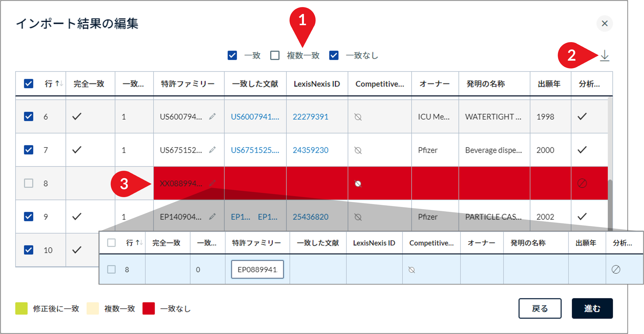Edit patent family US600794 with the pencil icon
Viewport: 644px width, 334px height.
pos(213,116)
